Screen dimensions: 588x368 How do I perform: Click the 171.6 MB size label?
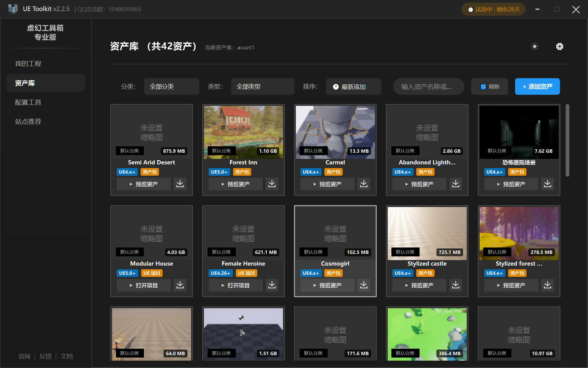358,353
